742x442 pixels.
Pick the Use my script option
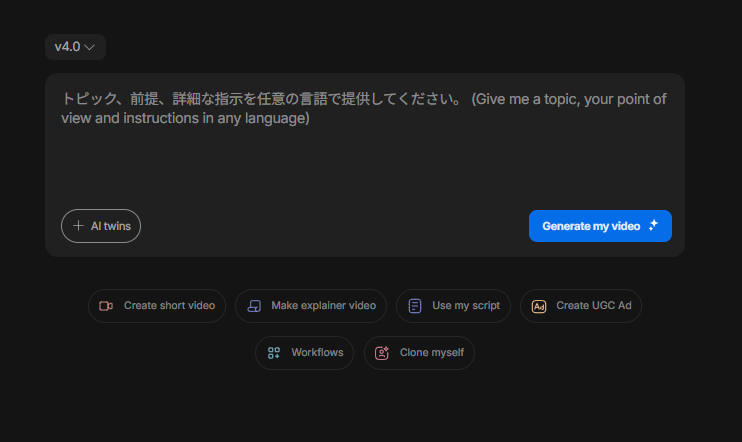[x=454, y=306]
